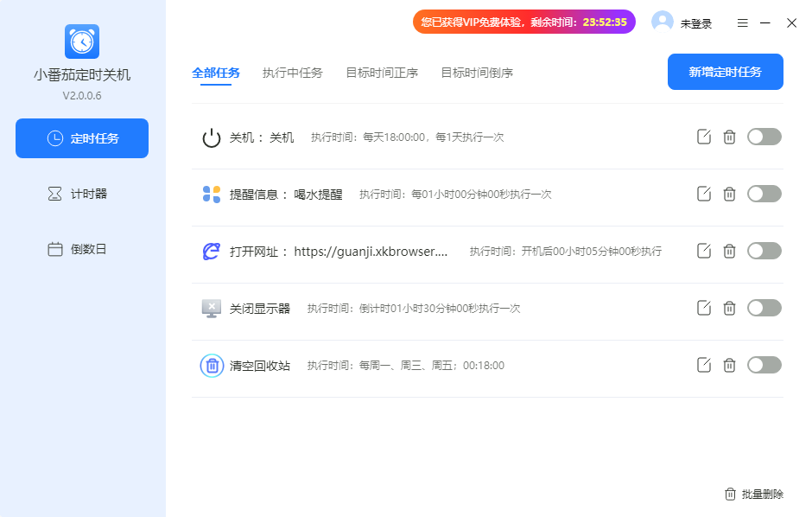The width and height of the screenshot is (812, 517).
Task: Click the app alarm clock logo
Action: (82, 41)
